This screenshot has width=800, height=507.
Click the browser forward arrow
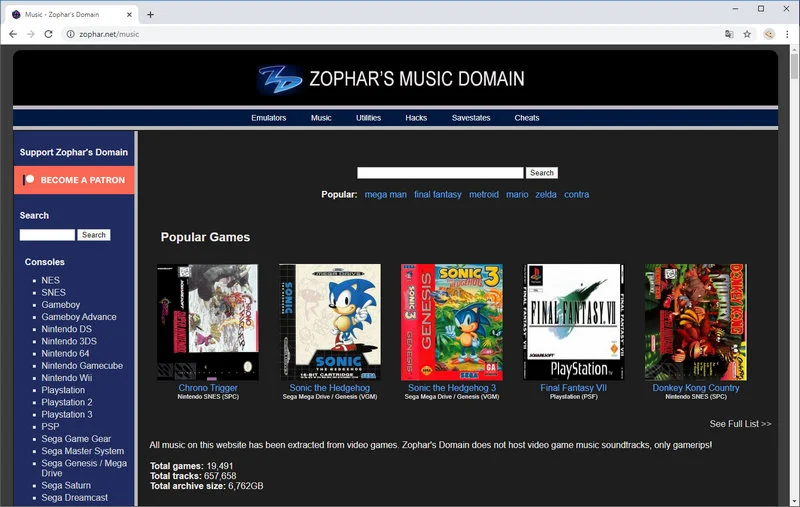[x=31, y=34]
